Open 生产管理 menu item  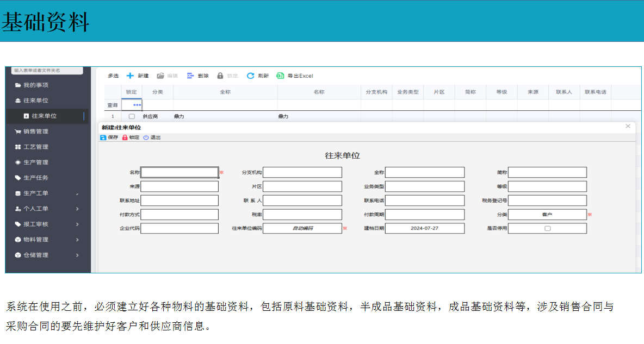click(36, 162)
